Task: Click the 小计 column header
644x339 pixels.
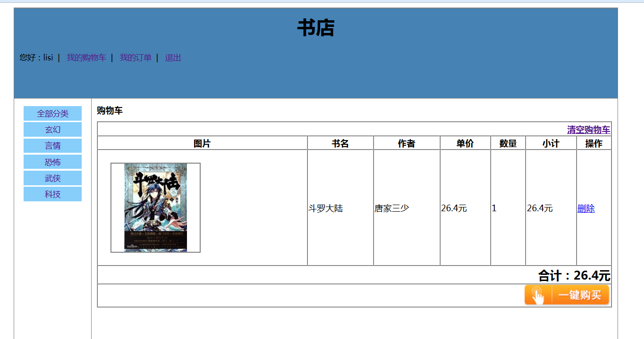Action: (551, 143)
